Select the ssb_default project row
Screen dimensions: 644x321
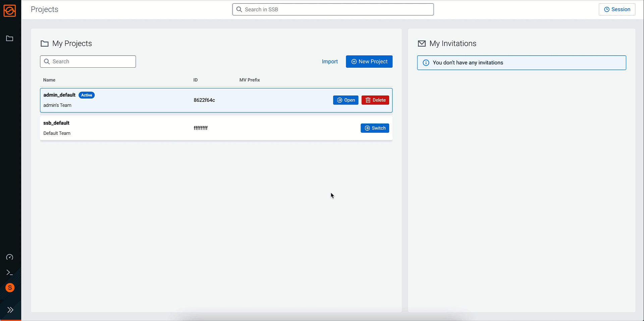point(134,128)
